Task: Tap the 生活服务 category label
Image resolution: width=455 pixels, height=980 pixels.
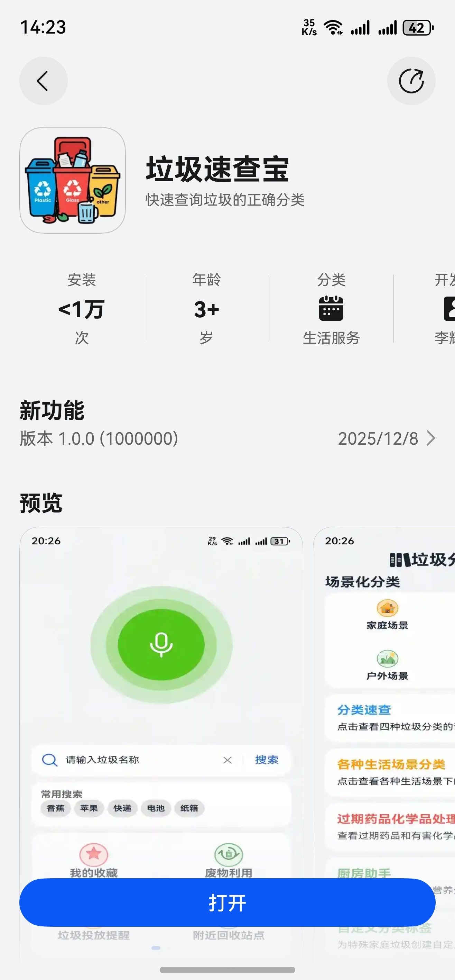Action: pyautogui.click(x=331, y=338)
